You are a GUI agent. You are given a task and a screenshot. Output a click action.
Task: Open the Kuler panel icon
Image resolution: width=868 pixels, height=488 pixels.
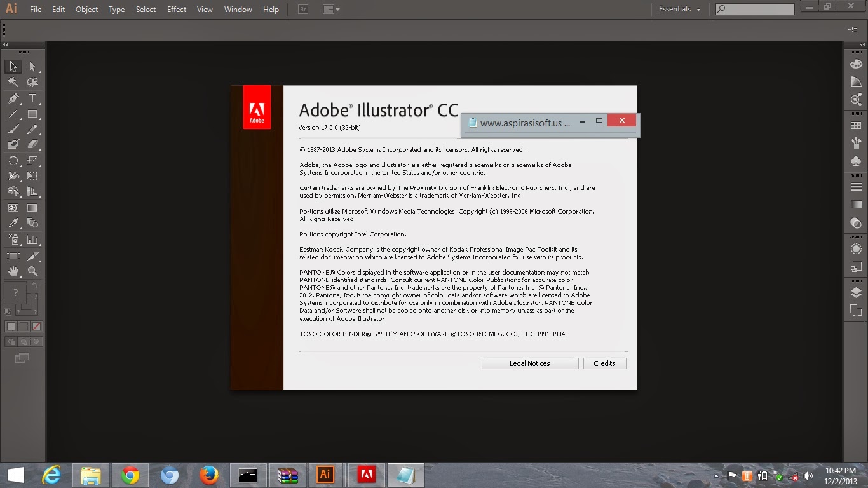pos(856,100)
